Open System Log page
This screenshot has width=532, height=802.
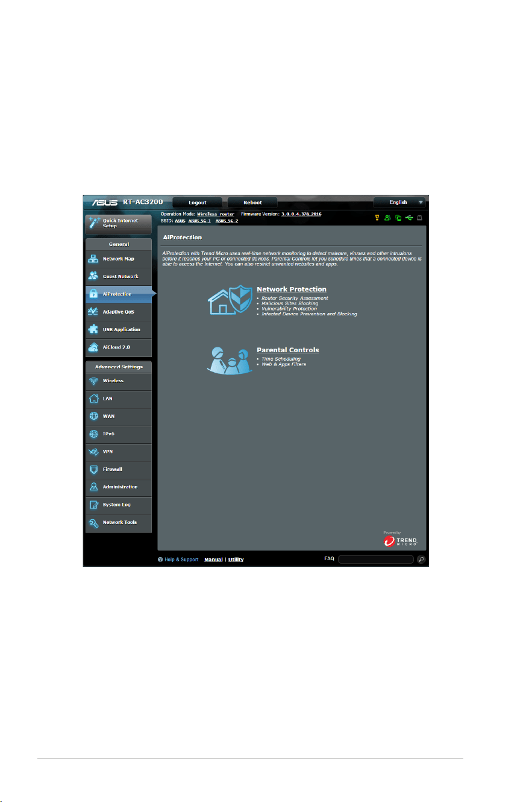click(118, 505)
